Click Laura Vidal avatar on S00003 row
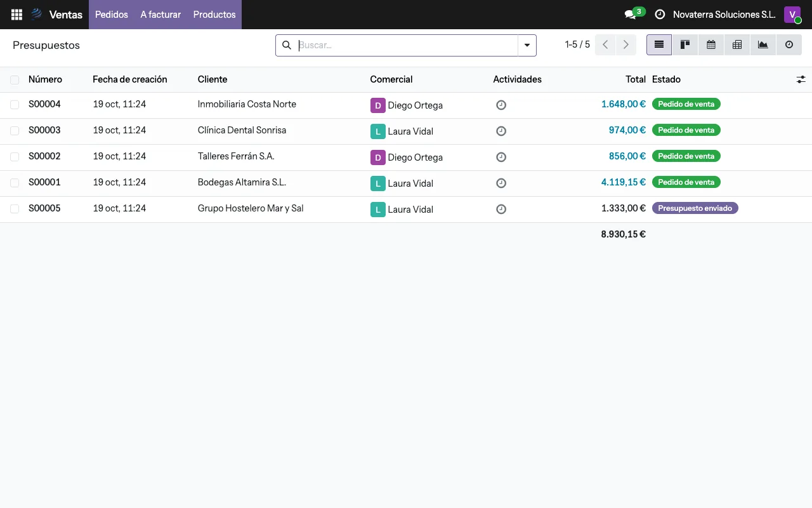This screenshot has height=508, width=812. tap(378, 131)
